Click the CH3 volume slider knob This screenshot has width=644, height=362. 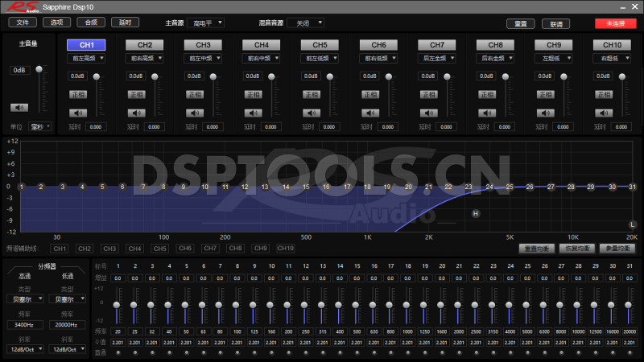click(x=213, y=76)
